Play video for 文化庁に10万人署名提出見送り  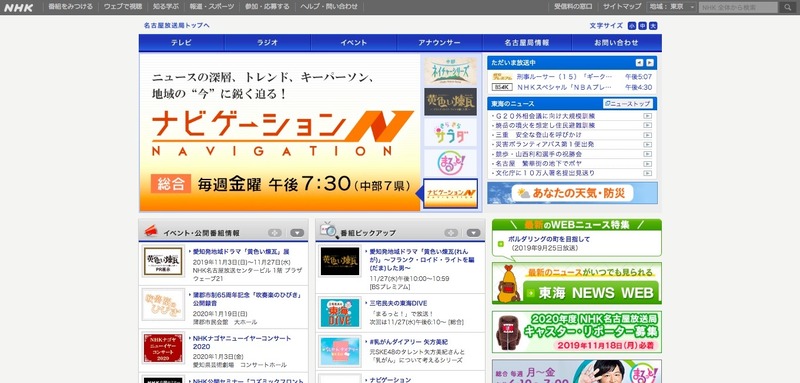(x=647, y=173)
